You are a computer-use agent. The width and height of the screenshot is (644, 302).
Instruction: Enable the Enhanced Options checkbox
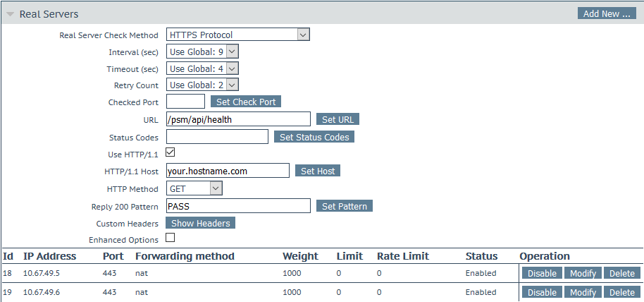[170, 237]
